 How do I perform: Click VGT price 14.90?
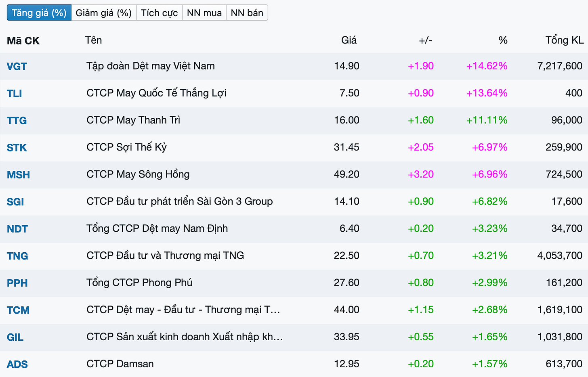(346, 66)
